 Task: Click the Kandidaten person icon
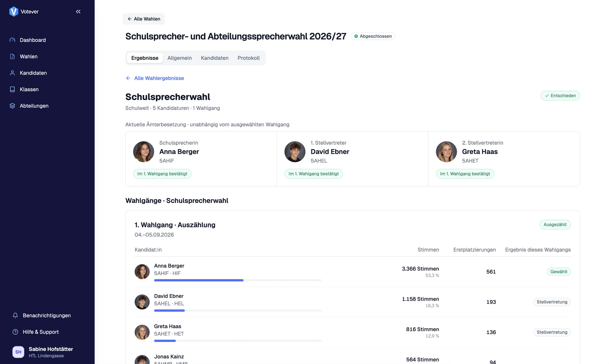(12, 73)
